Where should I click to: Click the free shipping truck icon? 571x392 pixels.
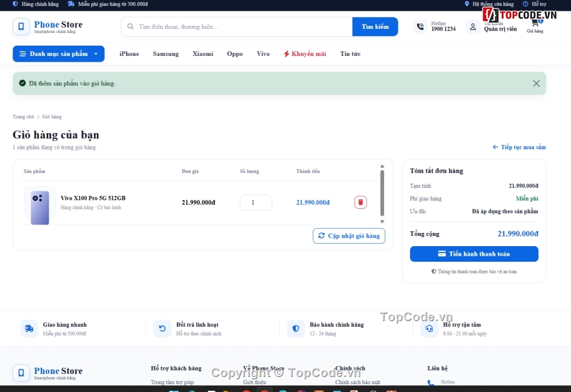(71, 4)
